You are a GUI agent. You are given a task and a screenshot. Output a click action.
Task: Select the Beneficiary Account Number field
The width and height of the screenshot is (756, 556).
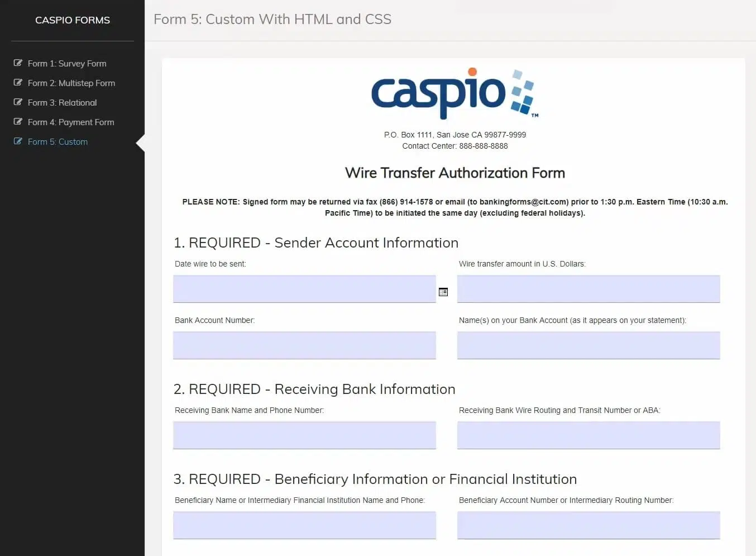coord(588,525)
